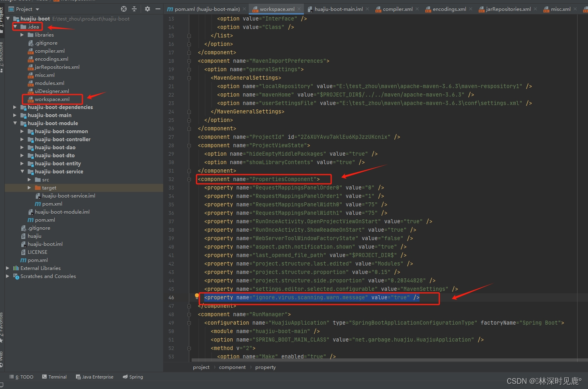Collapse the .idea folder
The image size is (588, 389).
pos(15,27)
